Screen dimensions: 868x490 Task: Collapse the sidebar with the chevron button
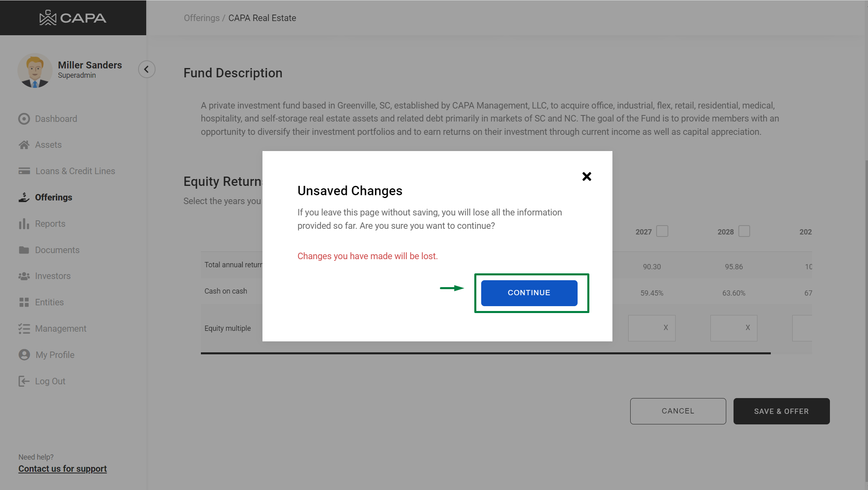tap(147, 69)
